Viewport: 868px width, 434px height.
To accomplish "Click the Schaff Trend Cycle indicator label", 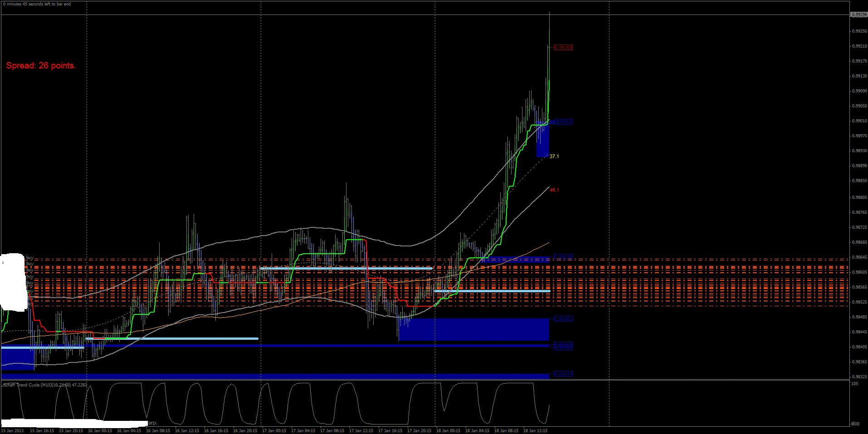I will pyautogui.click(x=45, y=385).
